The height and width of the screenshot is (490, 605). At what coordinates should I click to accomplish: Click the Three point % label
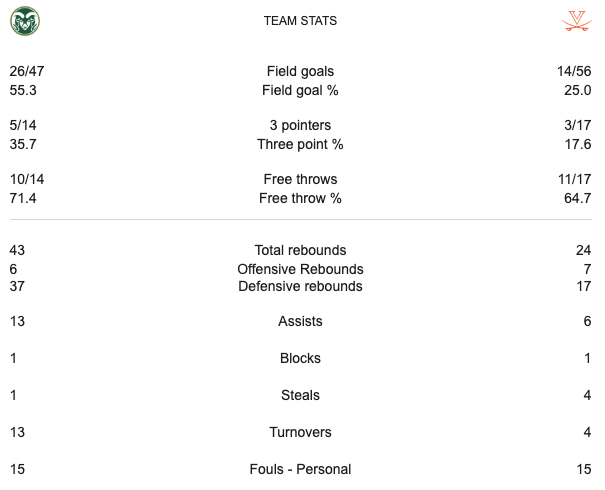click(300, 144)
